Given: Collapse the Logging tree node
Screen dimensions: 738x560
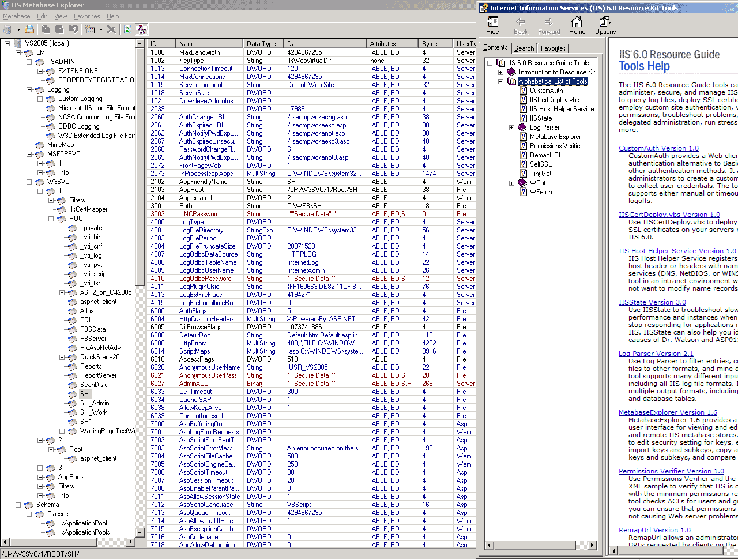Looking at the screenshot, I should point(29,89).
